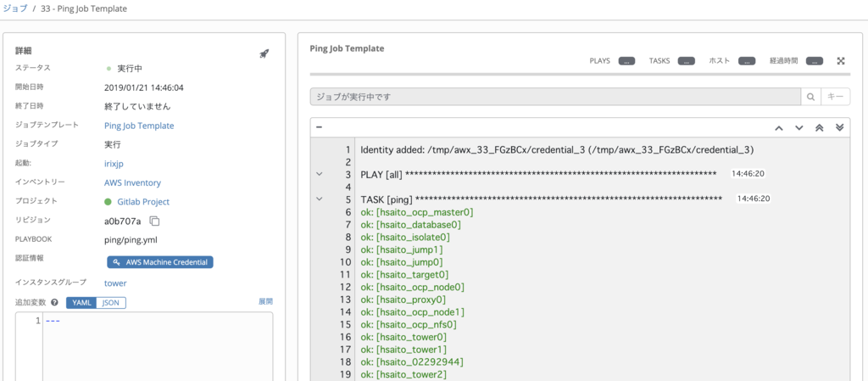This screenshot has height=381, width=868.
Task: Copy revision a0b707a with the copy icon
Action: [x=155, y=221]
